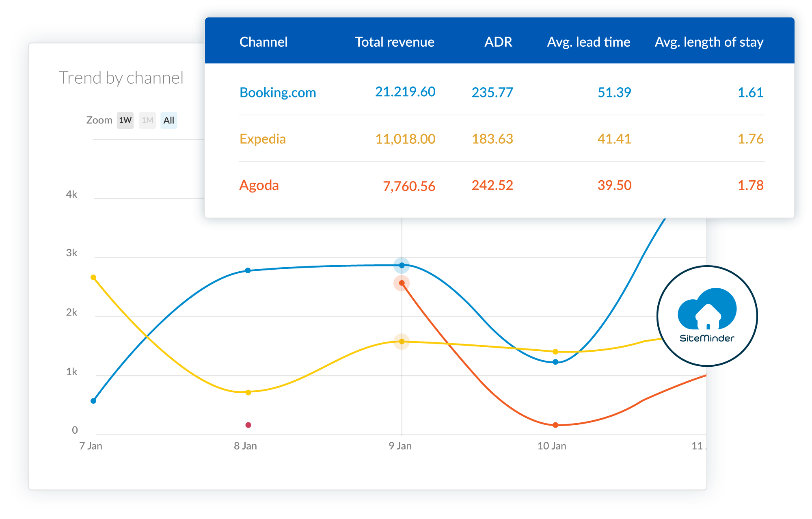Click blue data point on 9 Jan

pyautogui.click(x=402, y=265)
